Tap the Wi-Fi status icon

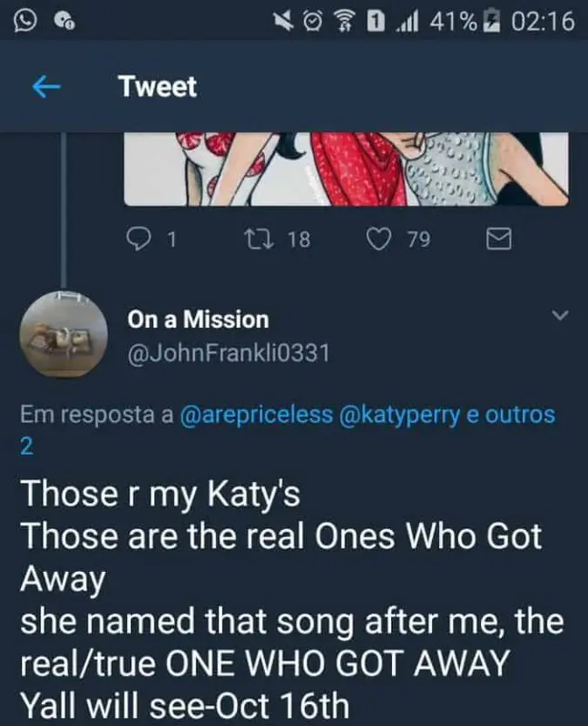(340, 20)
